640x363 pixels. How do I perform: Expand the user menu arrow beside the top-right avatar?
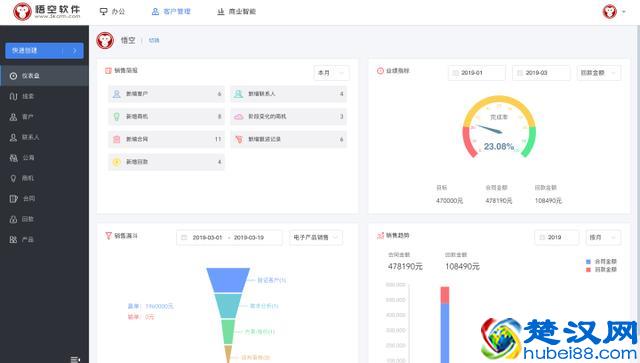[624, 12]
